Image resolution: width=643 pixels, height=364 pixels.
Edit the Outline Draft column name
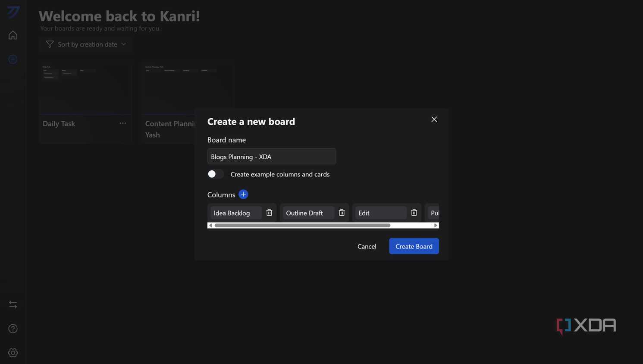308,213
